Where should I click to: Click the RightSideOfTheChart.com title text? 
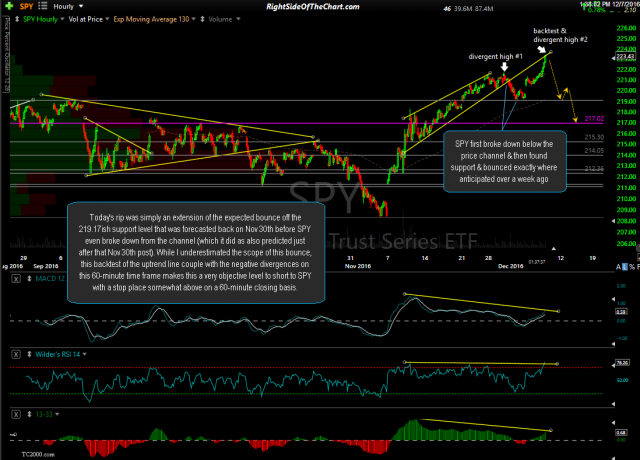[x=313, y=7]
